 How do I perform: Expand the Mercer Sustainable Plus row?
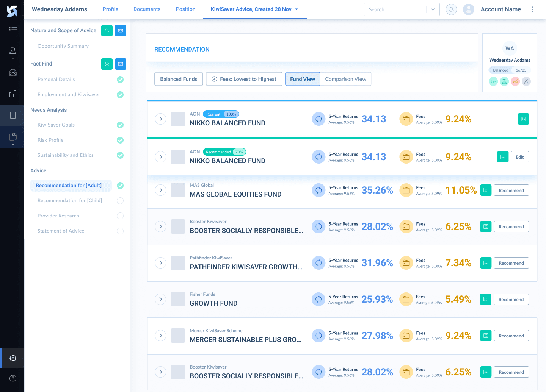[161, 336]
